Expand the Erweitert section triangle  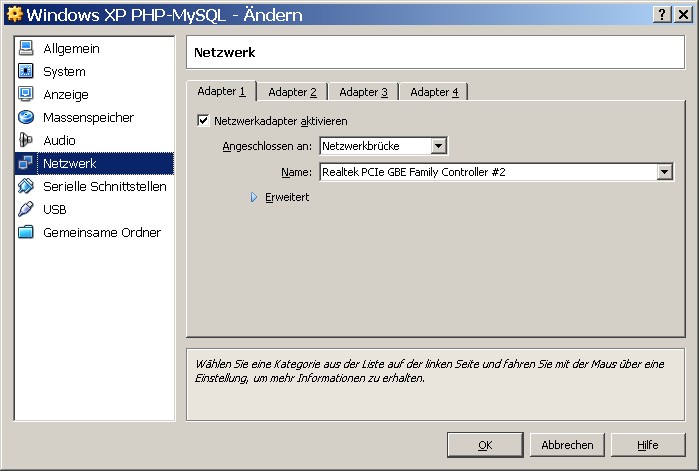pyautogui.click(x=254, y=197)
